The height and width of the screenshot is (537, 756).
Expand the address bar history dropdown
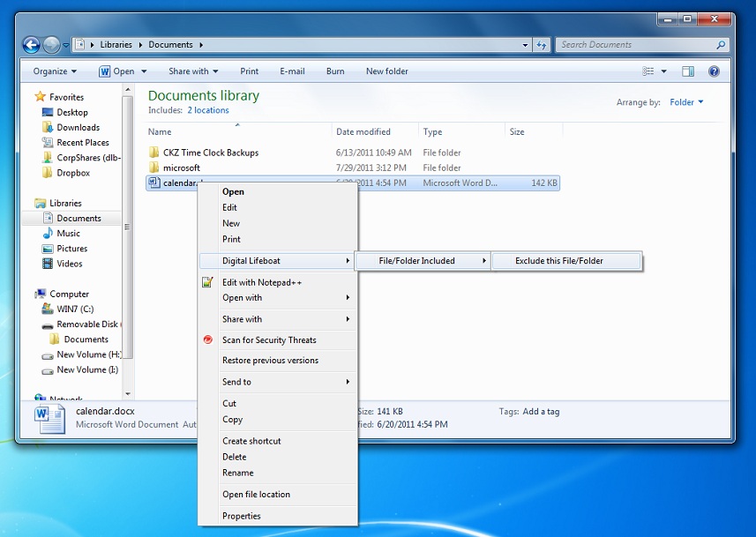pos(525,45)
